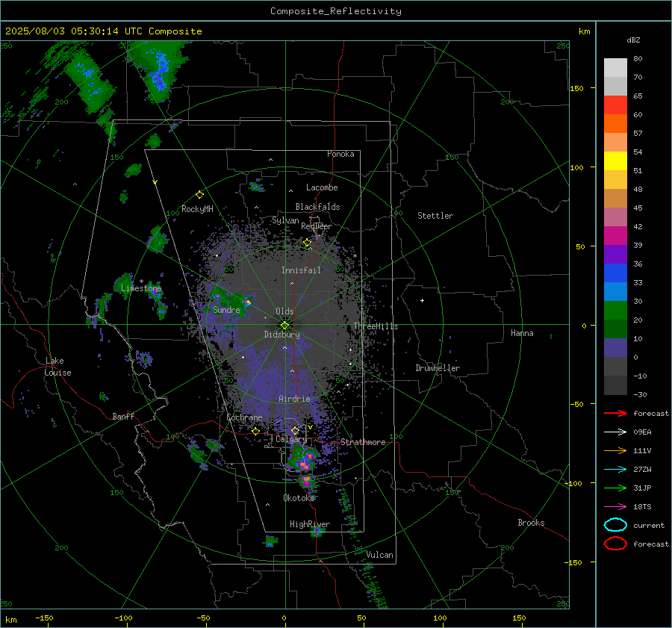Click the Brooks city label
672x628 pixels.
tap(531, 523)
